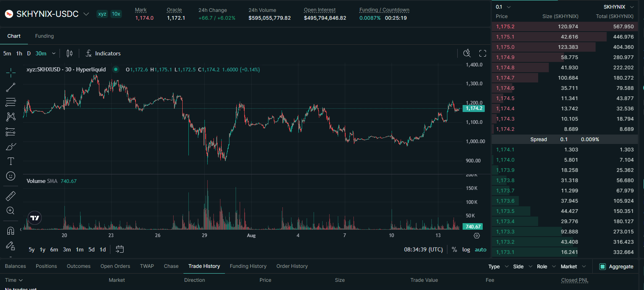The height and width of the screenshot is (290, 644).
Task: Open the Side filter dropdown
Action: coord(523,267)
